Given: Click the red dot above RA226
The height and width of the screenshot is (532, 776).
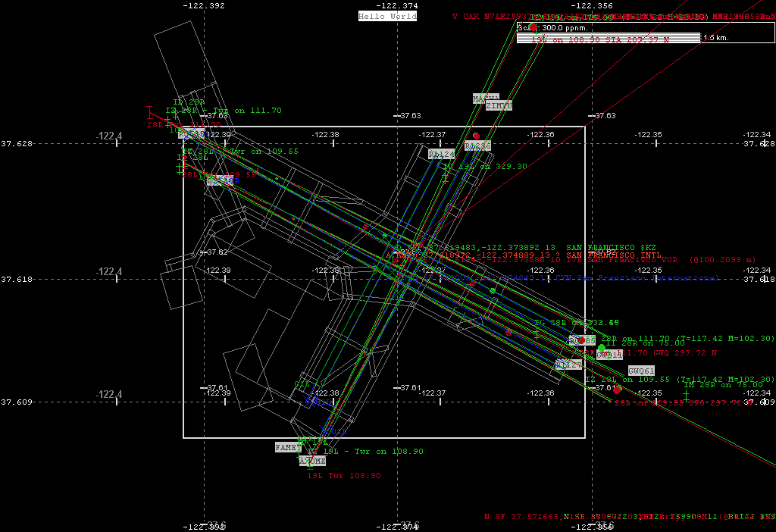Looking at the screenshot, I should (476, 136).
